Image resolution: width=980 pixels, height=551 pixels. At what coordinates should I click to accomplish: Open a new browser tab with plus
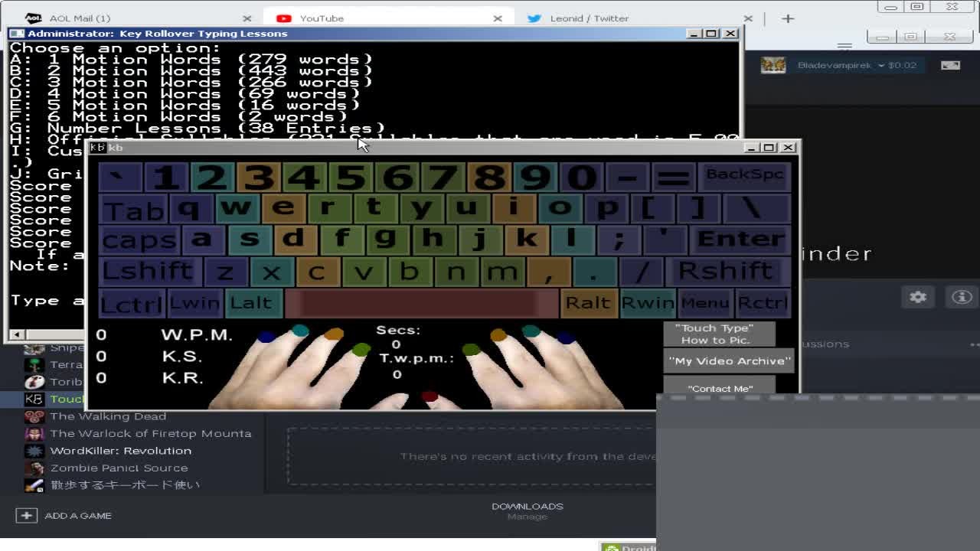[x=788, y=18]
